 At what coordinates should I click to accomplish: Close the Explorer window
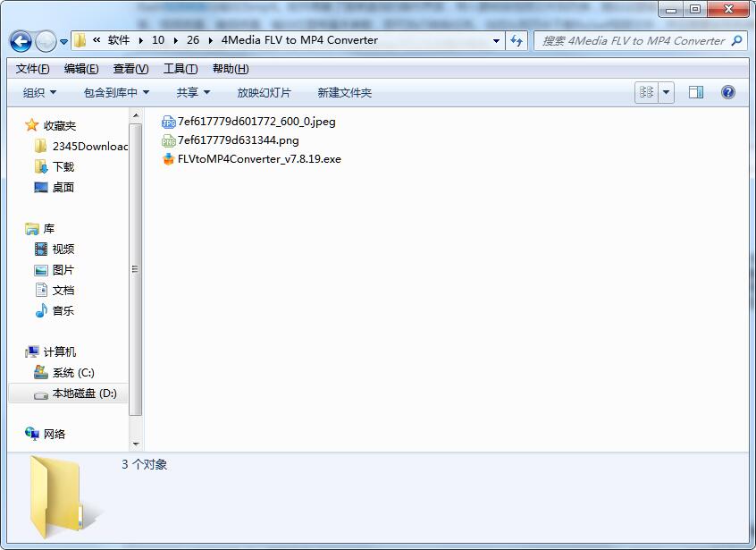pos(728,9)
